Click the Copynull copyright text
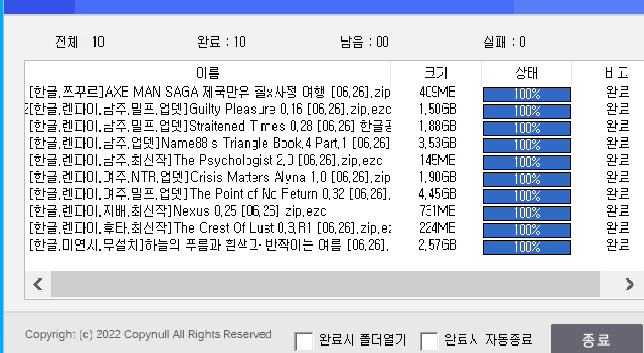Viewport: 644px width, 353px height. pyautogui.click(x=148, y=334)
